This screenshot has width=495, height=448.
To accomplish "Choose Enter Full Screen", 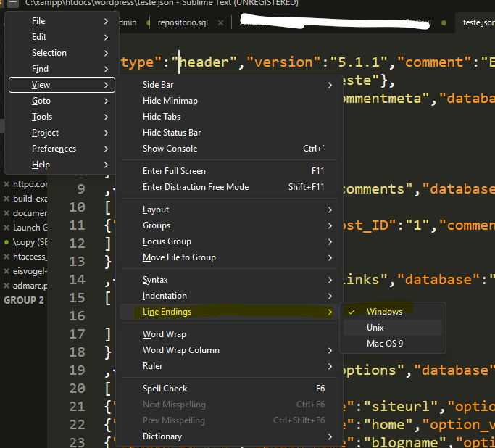I will tap(229, 171).
